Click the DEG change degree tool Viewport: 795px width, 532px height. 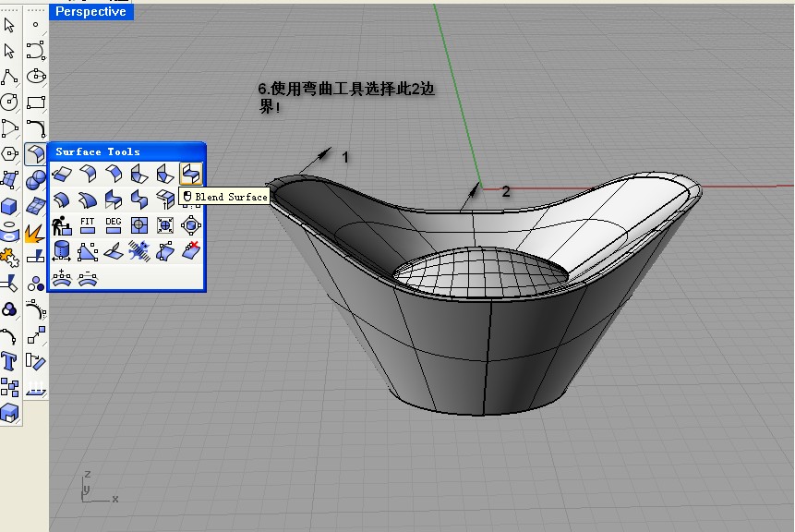[114, 225]
